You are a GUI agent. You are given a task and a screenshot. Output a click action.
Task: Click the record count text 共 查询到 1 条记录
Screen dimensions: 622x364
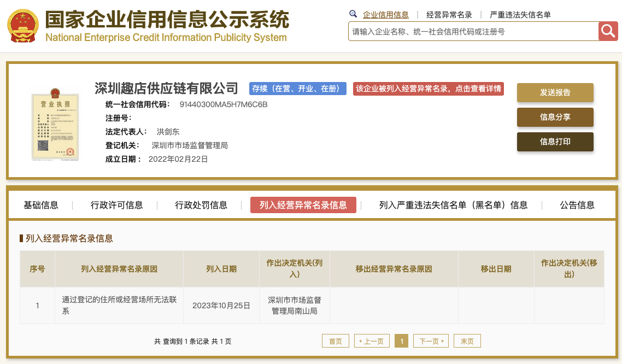tap(181, 342)
